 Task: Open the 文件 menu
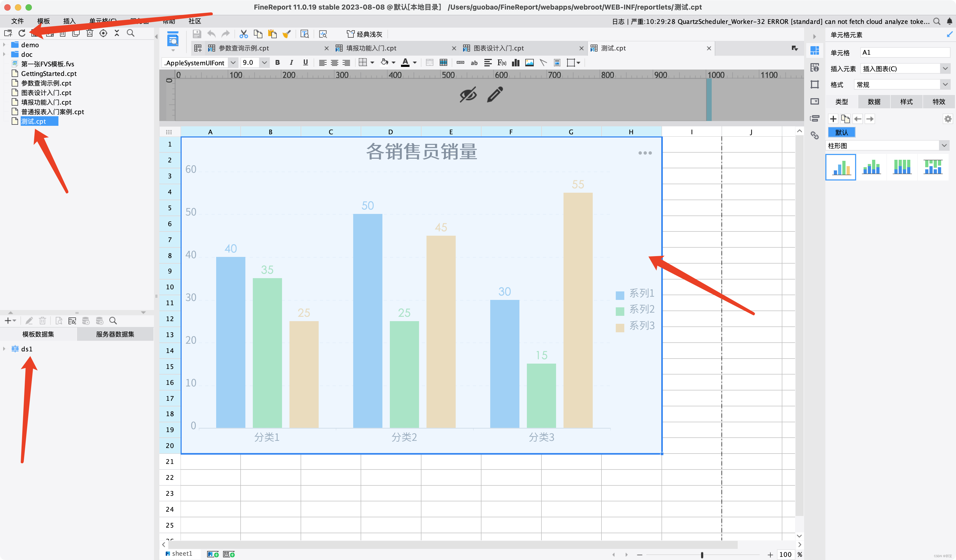[18, 21]
